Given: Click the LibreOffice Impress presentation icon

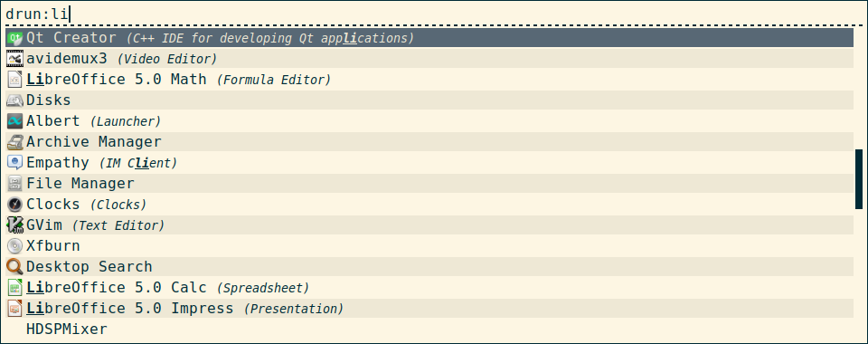Looking at the screenshot, I should coord(14,308).
